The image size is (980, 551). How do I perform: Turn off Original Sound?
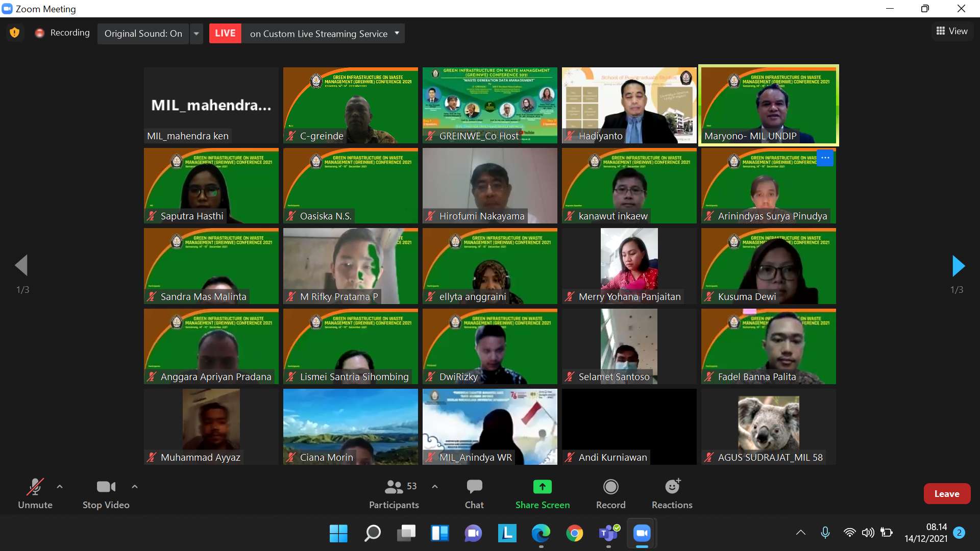coord(143,34)
